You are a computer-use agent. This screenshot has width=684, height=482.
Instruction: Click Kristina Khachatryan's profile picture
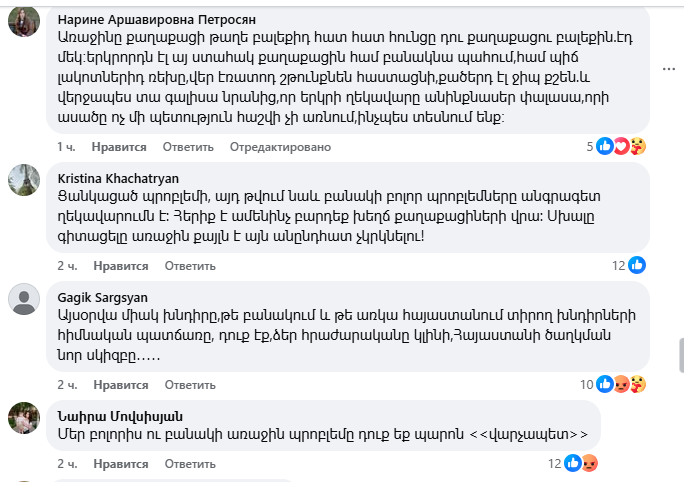24,180
